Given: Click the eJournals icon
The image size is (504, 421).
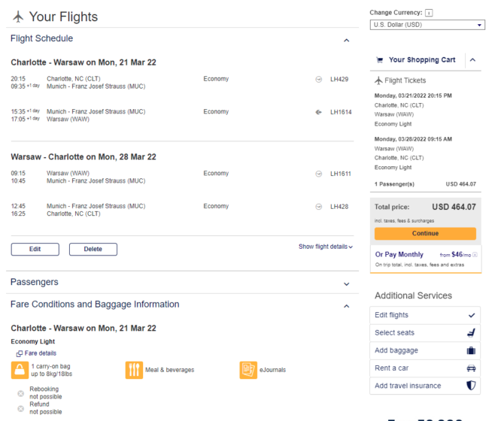Looking at the screenshot, I should (248, 370).
